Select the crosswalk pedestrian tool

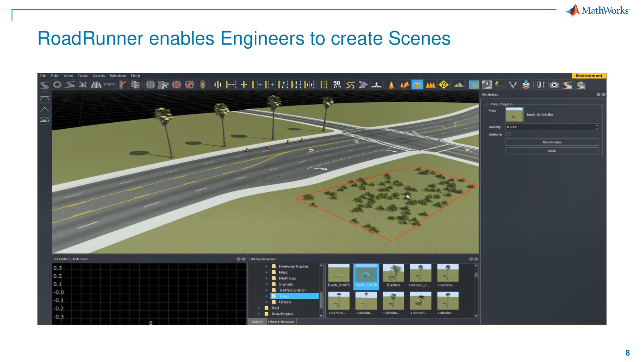coord(377,85)
